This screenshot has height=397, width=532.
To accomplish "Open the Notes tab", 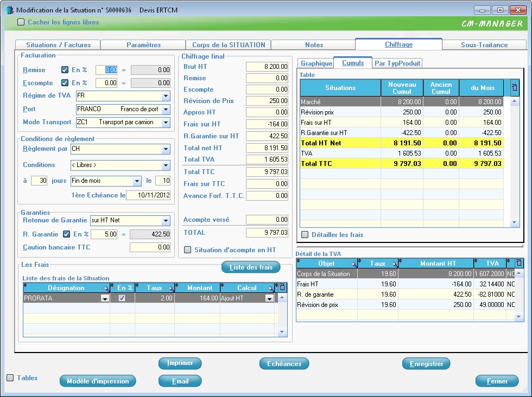I will pyautogui.click(x=314, y=45).
